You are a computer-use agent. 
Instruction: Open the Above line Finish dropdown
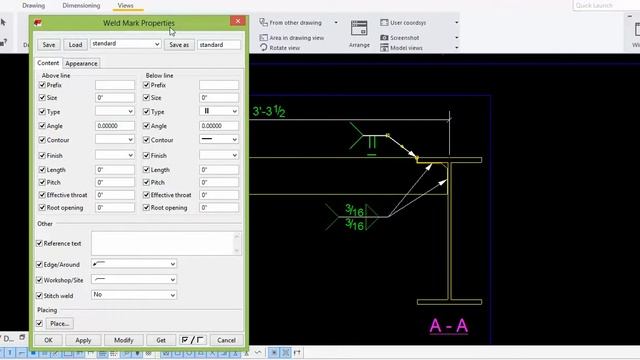(115, 155)
